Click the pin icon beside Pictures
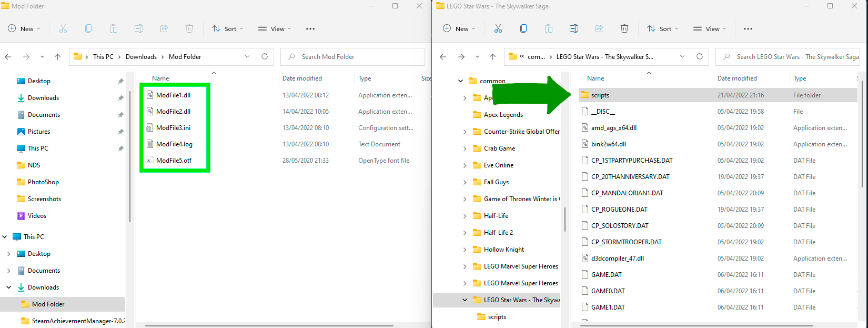 click(120, 132)
